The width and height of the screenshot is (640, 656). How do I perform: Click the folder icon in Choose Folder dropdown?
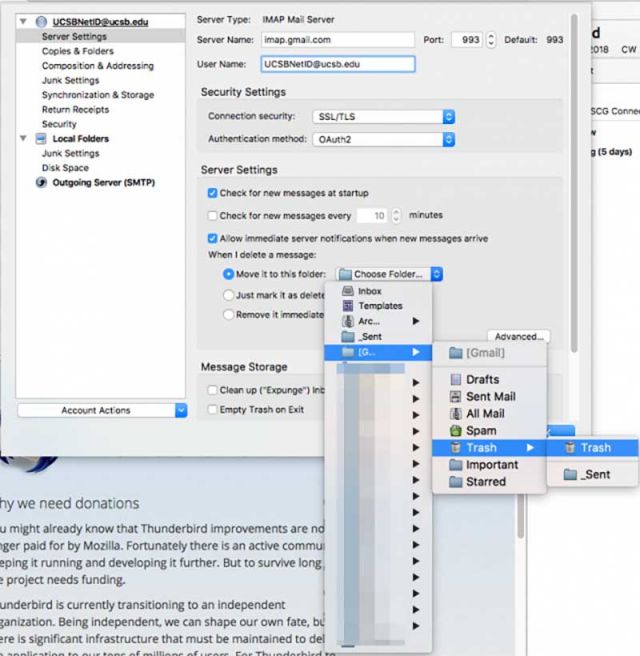click(345, 274)
